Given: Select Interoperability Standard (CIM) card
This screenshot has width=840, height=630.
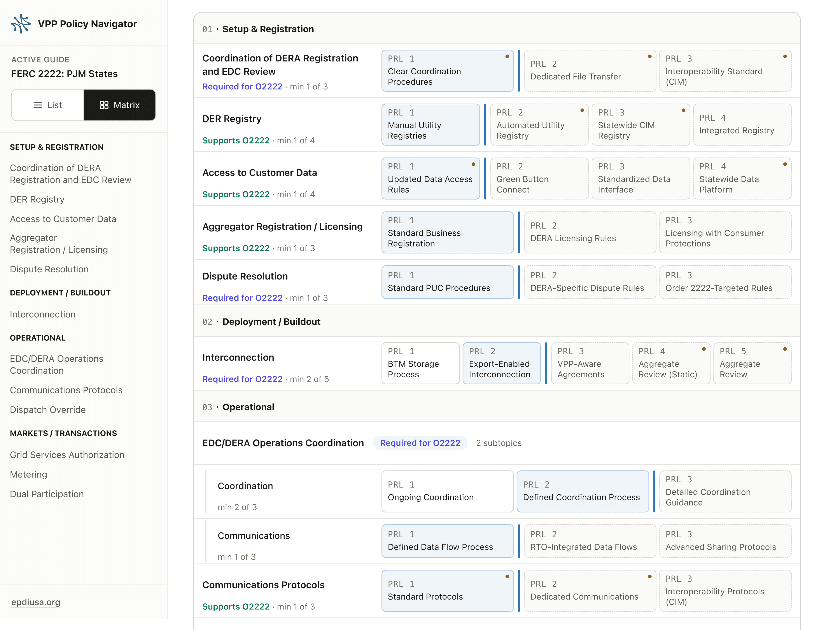Looking at the screenshot, I should pos(725,71).
